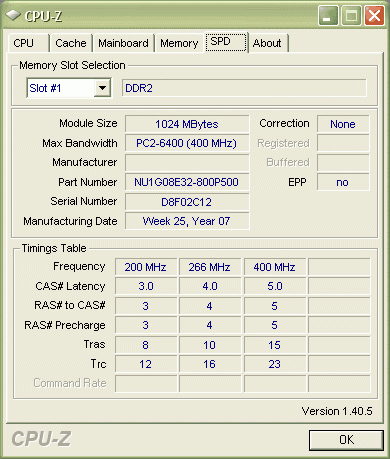Open the About tab
This screenshot has height=459, width=390.
click(x=268, y=43)
